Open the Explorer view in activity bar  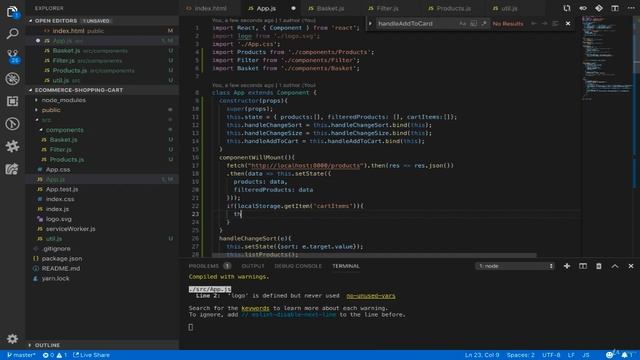pyautogui.click(x=12, y=11)
